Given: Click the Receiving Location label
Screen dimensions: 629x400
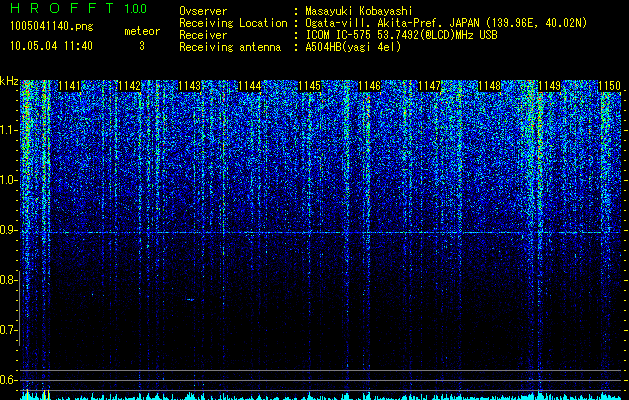Looking at the screenshot, I should click(233, 23).
